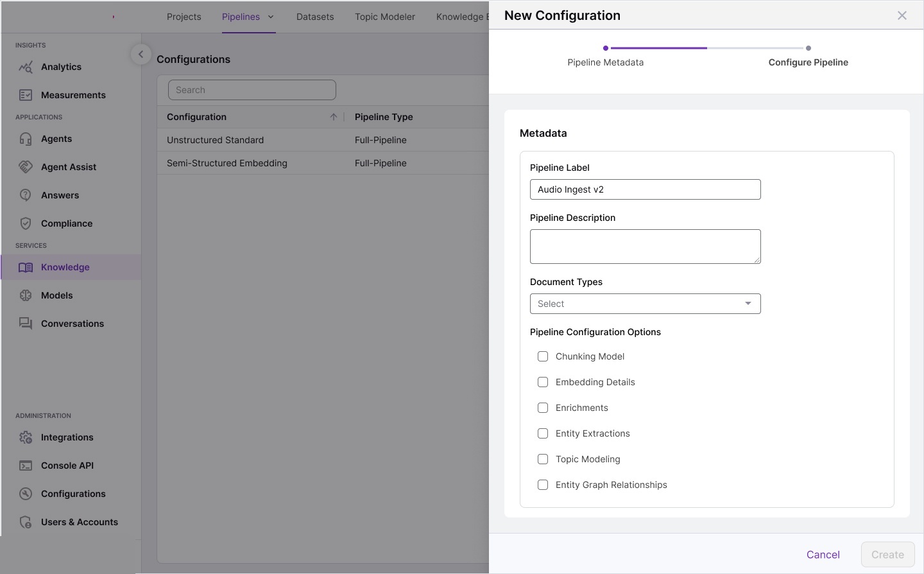Click the Agents headset icon
The width and height of the screenshot is (924, 574).
pos(26,139)
